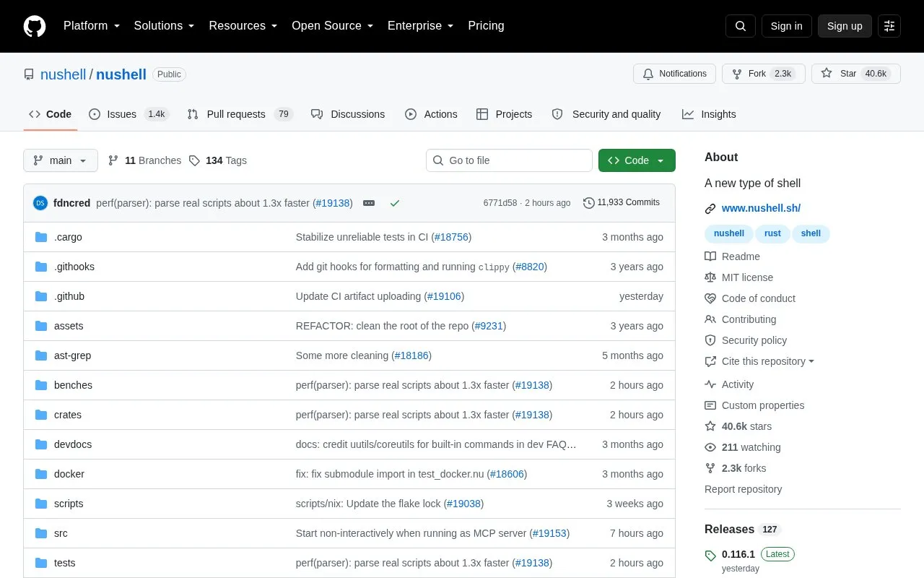This screenshot has width=924, height=578.
Task: Click the Sign up button
Action: point(845,26)
